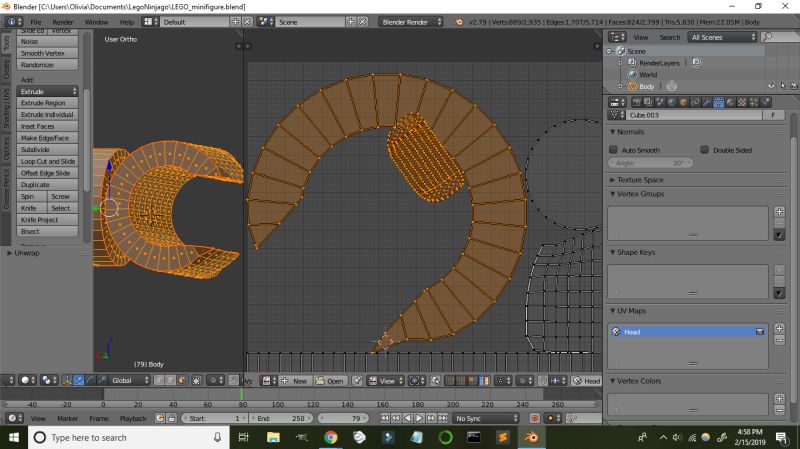Enable the Auto Smooth checkbox
The image size is (800, 449).
pyautogui.click(x=614, y=149)
